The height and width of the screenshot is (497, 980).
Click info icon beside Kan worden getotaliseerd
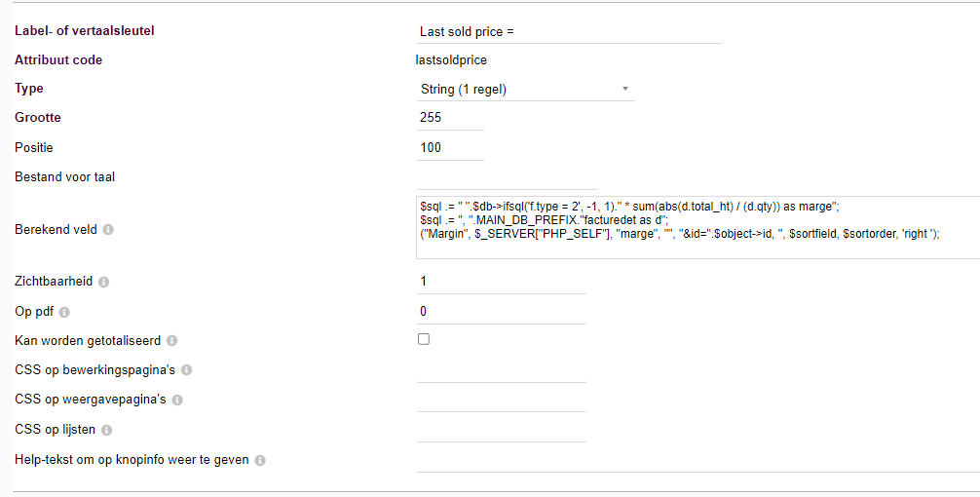pos(171,341)
